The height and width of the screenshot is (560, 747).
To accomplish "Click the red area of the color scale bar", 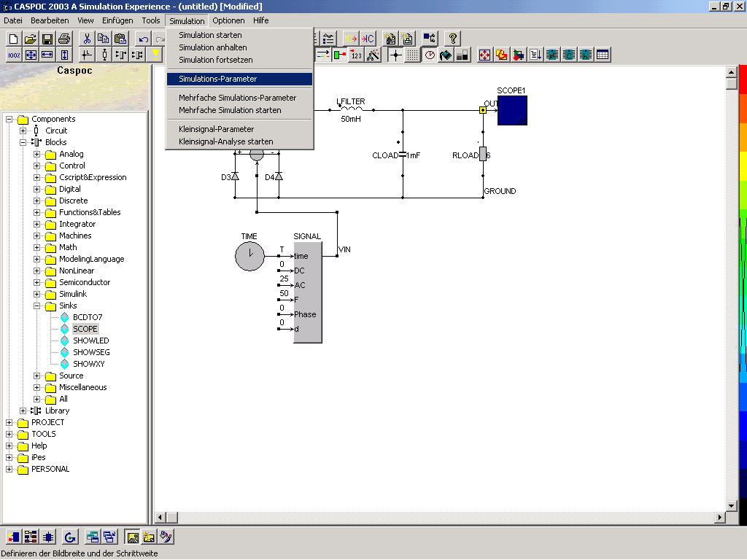I will (x=743, y=79).
